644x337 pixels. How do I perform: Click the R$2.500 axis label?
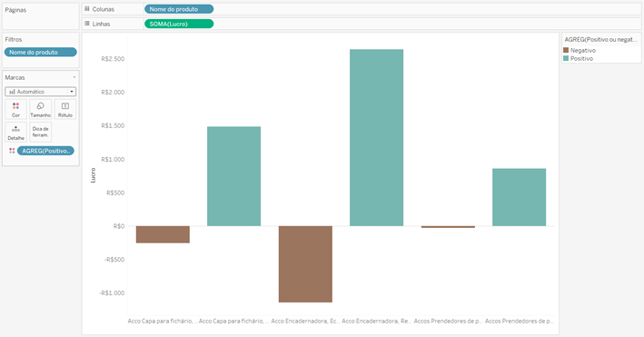click(113, 59)
